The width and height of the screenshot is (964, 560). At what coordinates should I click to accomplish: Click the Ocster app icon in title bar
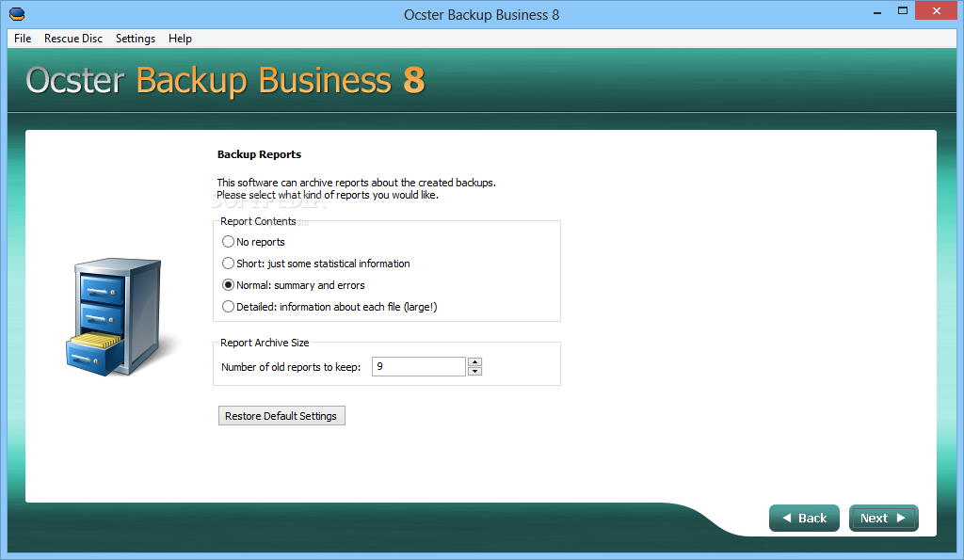pos(17,13)
